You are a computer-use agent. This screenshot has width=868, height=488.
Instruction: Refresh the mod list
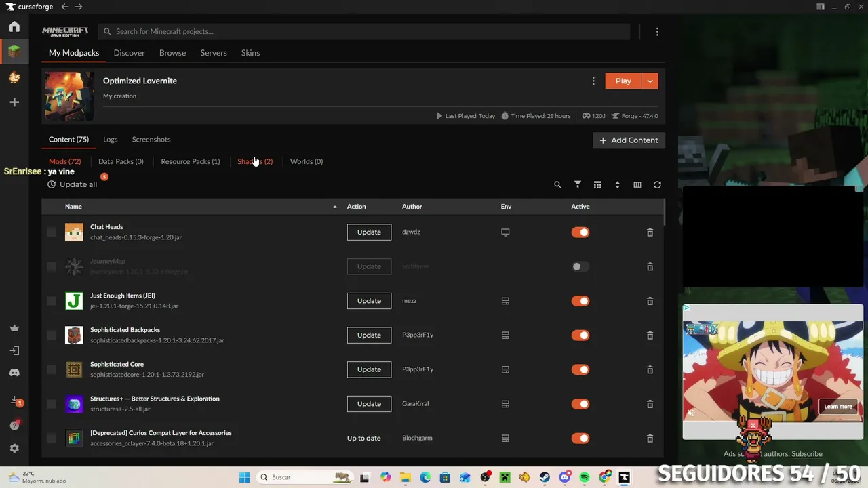point(657,184)
